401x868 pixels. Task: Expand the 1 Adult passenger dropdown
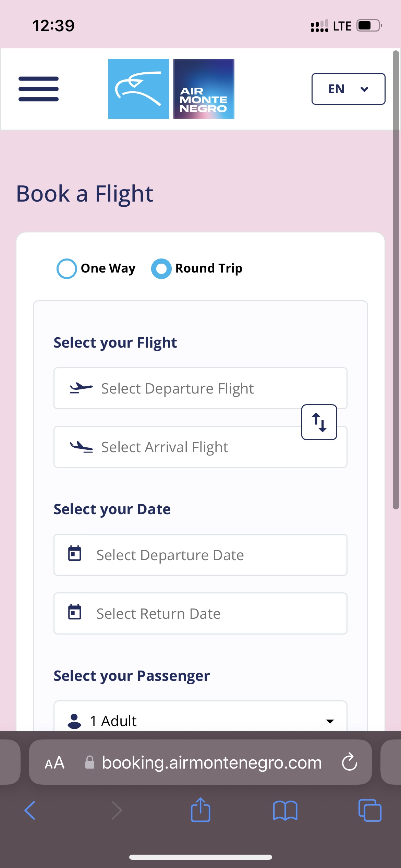click(x=200, y=720)
